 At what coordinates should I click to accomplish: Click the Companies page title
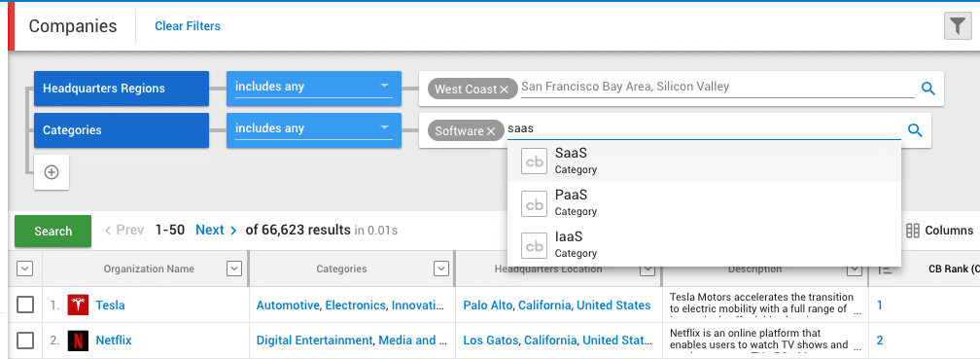coord(73,26)
